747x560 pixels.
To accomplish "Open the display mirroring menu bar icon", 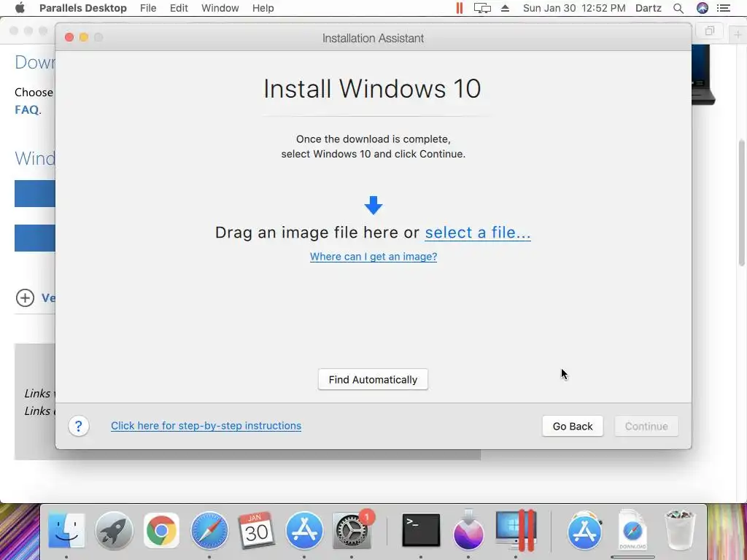I will [x=482, y=8].
